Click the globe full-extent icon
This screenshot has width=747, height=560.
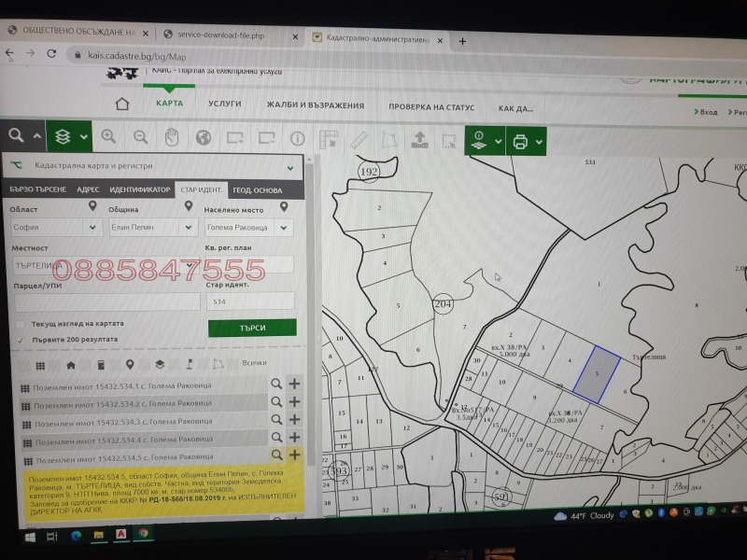pos(203,137)
